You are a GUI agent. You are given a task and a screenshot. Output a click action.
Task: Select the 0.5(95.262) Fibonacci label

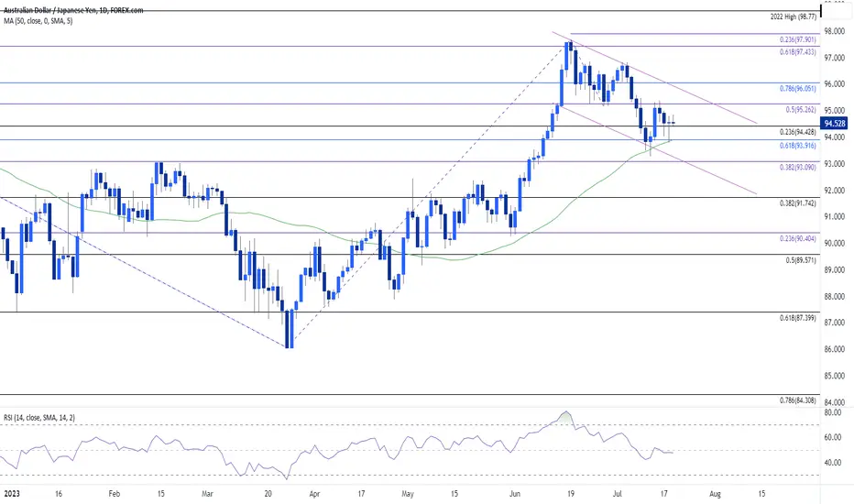click(x=801, y=110)
